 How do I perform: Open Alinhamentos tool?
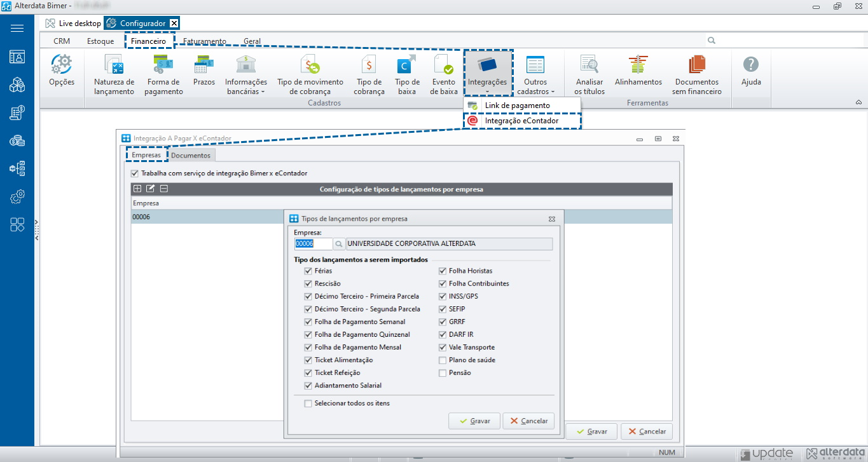pos(638,71)
